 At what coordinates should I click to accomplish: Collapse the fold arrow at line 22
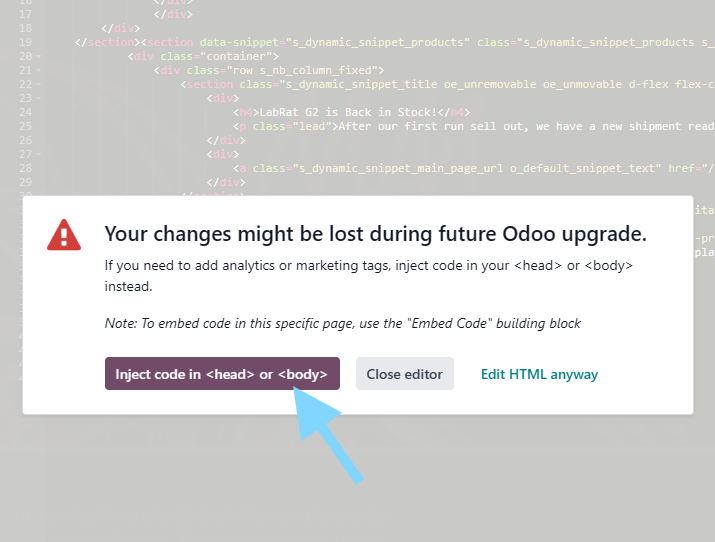(39, 85)
